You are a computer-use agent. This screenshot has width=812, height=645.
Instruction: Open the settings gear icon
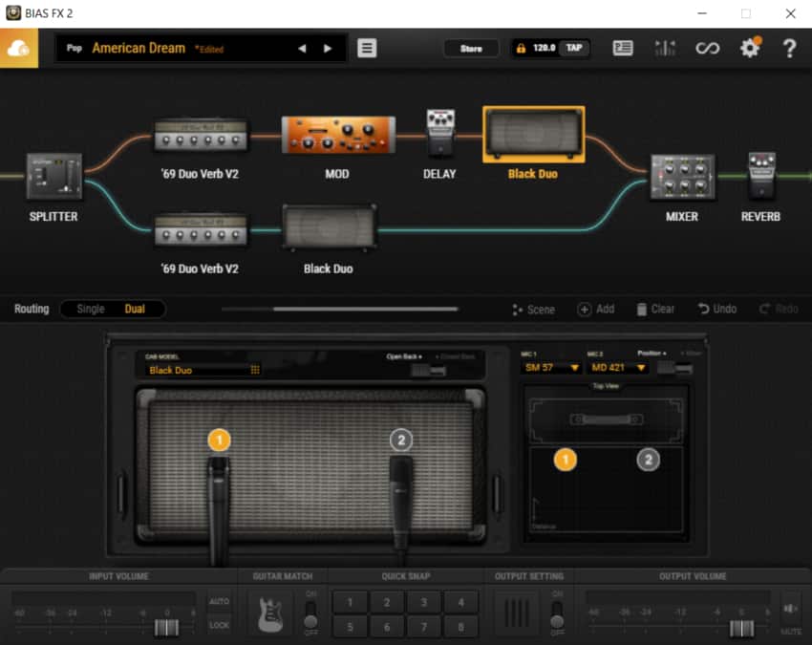point(750,48)
